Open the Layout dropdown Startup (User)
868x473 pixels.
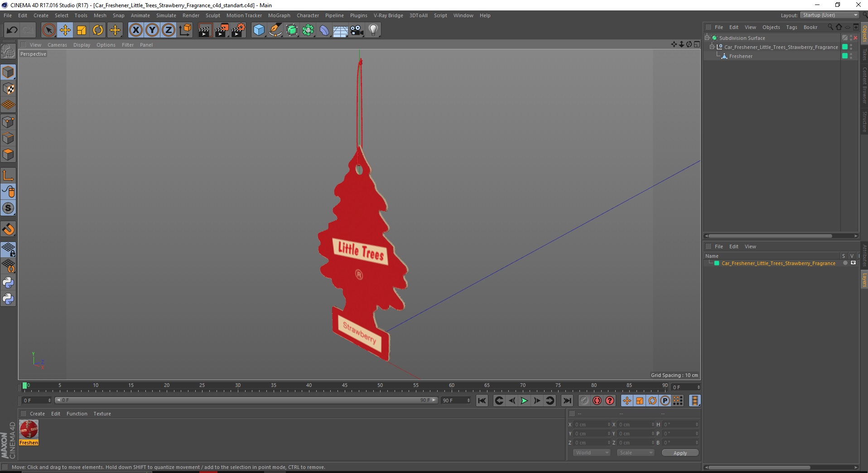pyautogui.click(x=829, y=15)
